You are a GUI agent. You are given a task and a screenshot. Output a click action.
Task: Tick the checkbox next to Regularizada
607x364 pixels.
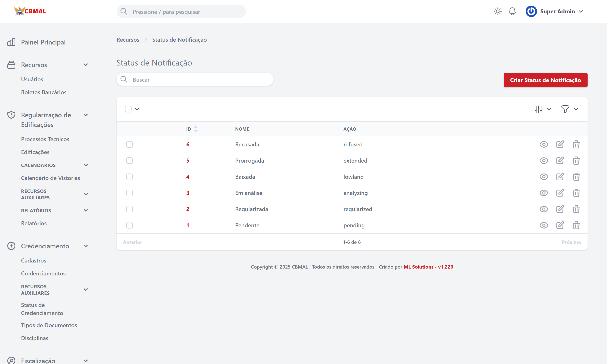point(129,209)
